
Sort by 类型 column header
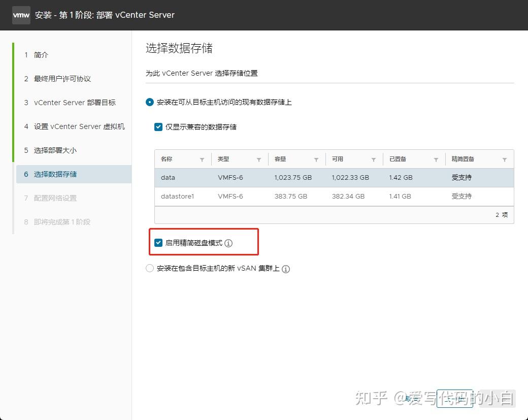pos(223,159)
